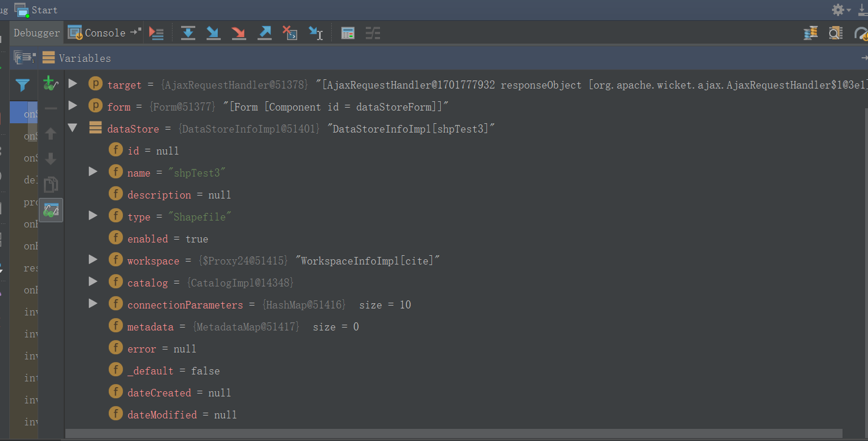Screen dimensions: 868x441
Task: Click the Variables panel title
Action: (x=85, y=58)
